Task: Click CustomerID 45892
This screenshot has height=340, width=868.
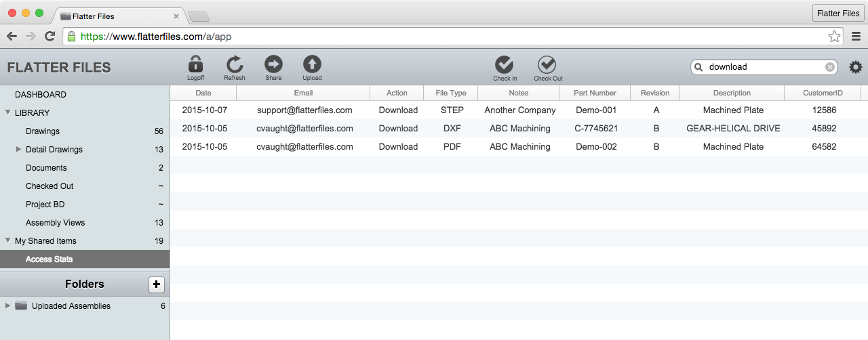Action: point(824,128)
